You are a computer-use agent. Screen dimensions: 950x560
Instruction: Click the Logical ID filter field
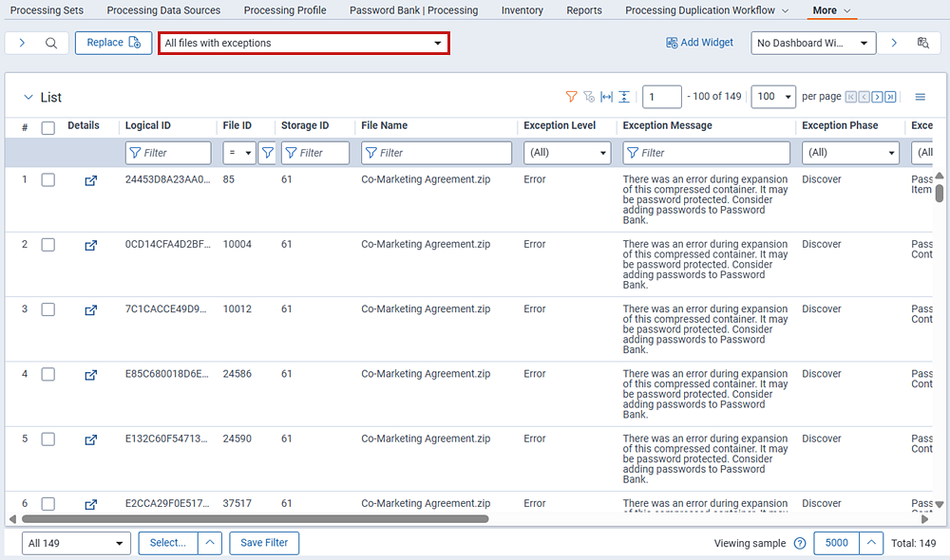click(168, 153)
